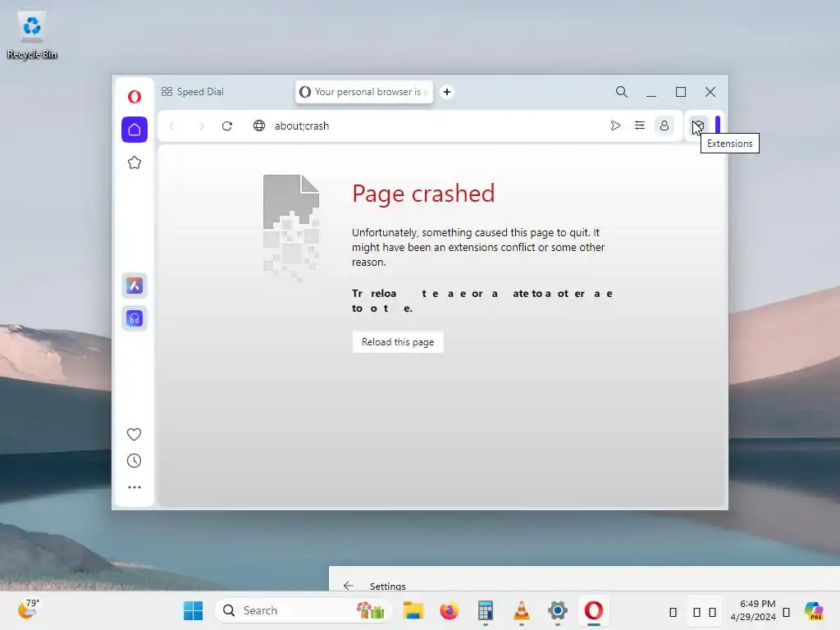Screen dimensions: 840x630
Task: Open sidebar setup three dots
Action: click(135, 487)
